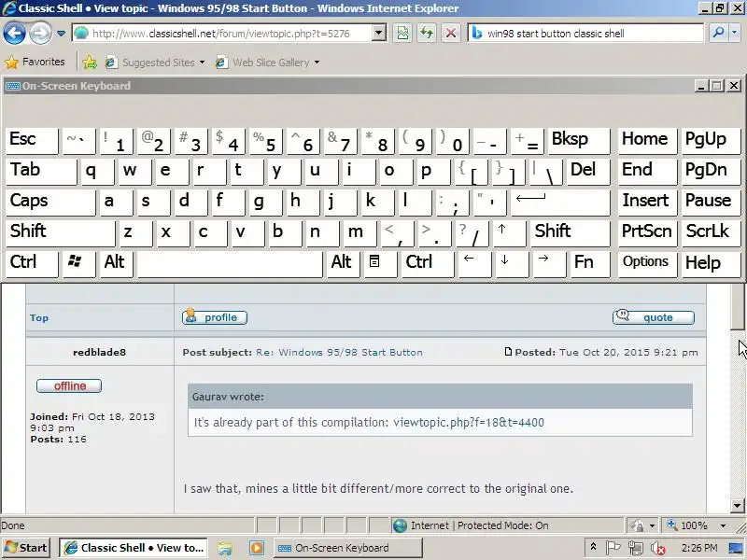Click the Internet zone globe icon
The width and height of the screenshot is (747, 560).
401,525
